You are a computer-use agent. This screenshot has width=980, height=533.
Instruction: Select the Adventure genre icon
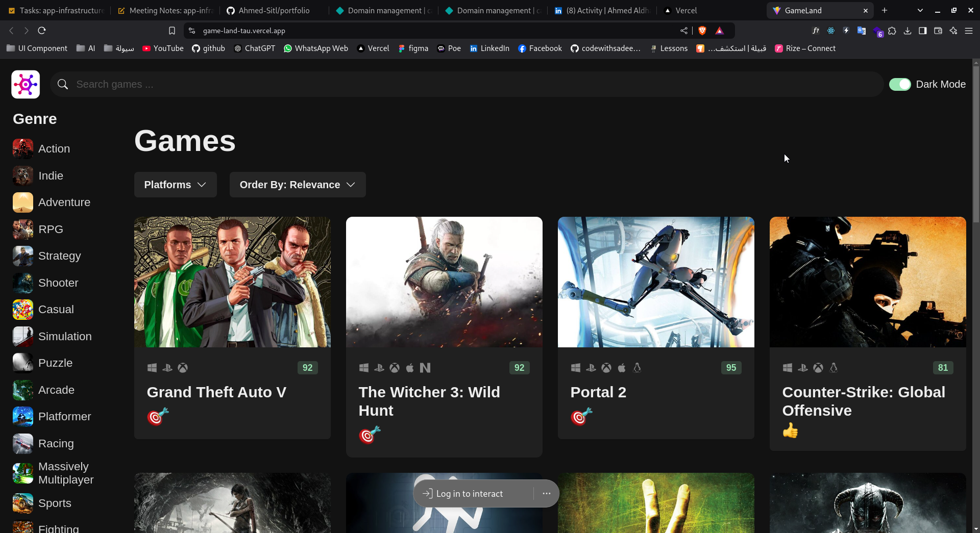[23, 202]
